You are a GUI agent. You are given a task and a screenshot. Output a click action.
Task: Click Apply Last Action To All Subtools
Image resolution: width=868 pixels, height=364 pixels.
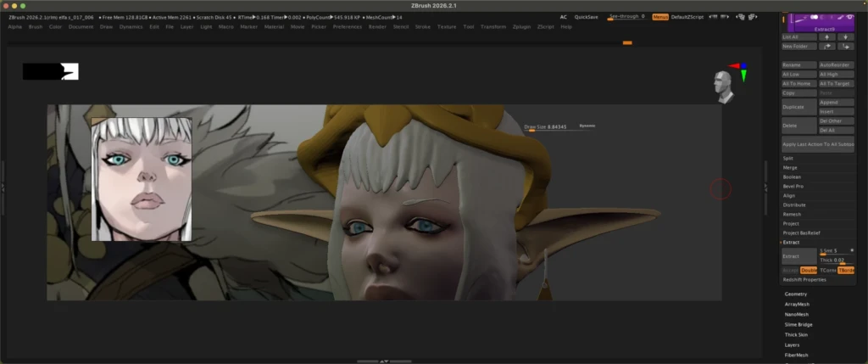818,144
